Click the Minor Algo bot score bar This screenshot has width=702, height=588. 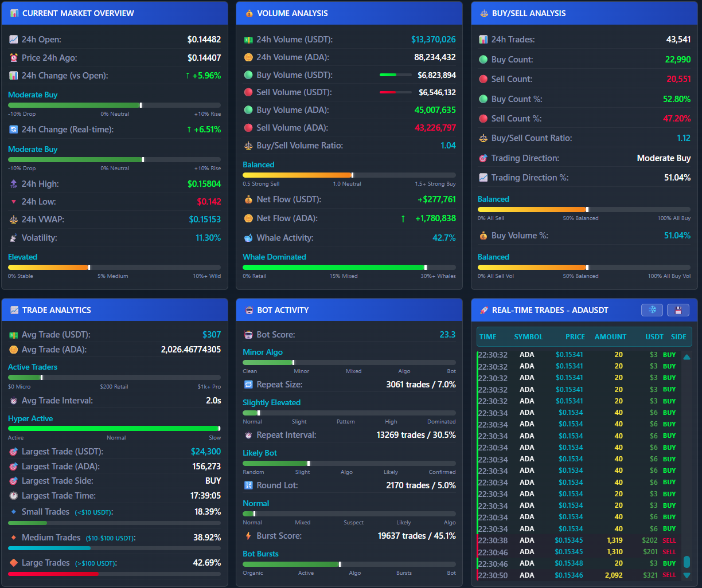pos(349,362)
